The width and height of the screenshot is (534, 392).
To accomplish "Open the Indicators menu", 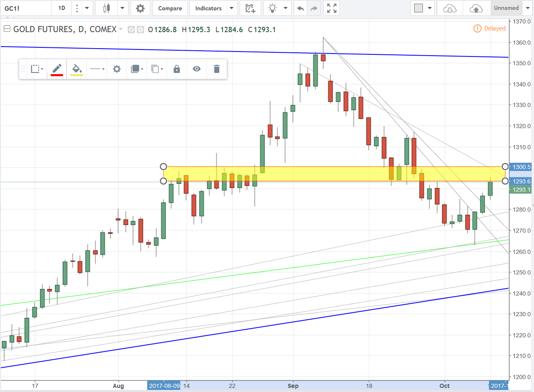I will tap(208, 8).
